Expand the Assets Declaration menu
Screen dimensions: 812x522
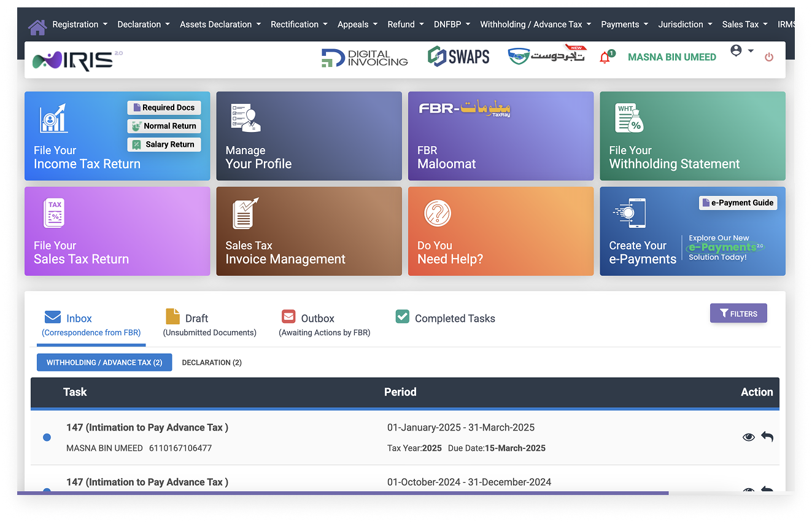coord(220,25)
